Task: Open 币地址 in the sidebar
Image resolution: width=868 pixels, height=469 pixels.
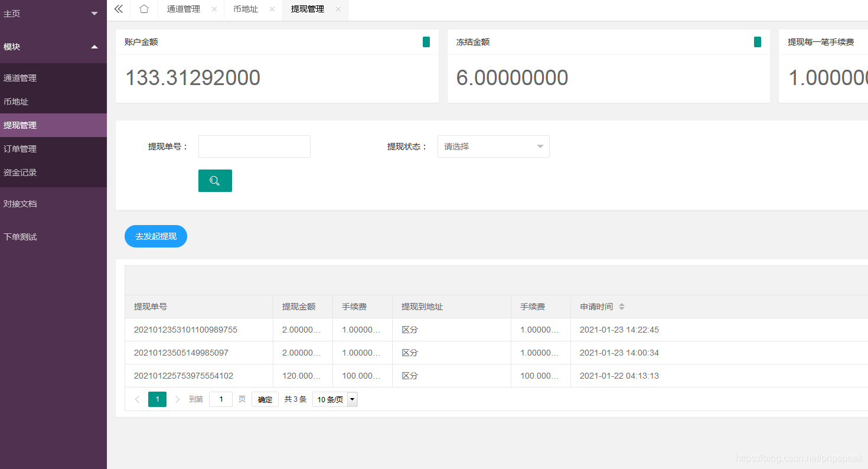Action: pos(53,102)
